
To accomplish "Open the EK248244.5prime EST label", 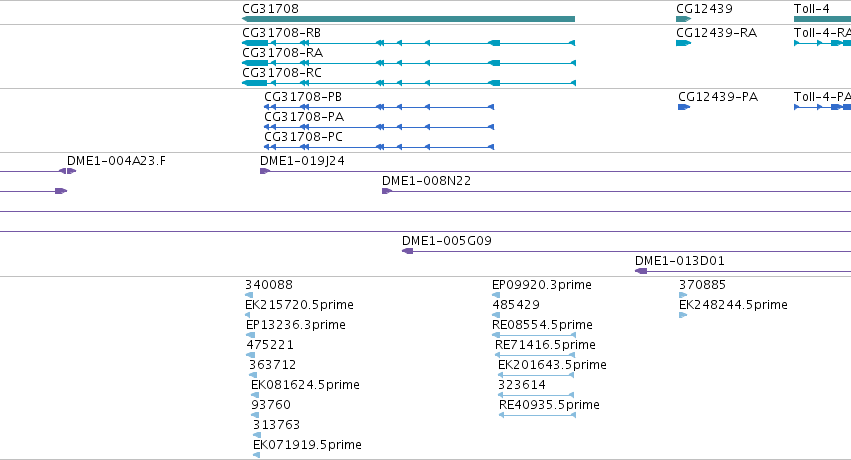I will 733,305.
